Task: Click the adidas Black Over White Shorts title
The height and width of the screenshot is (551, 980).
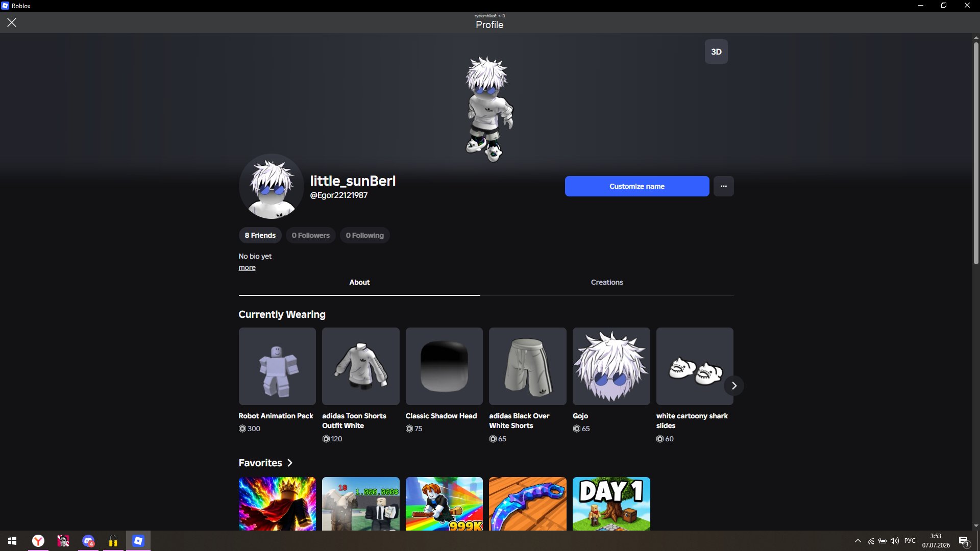Action: [x=519, y=421]
